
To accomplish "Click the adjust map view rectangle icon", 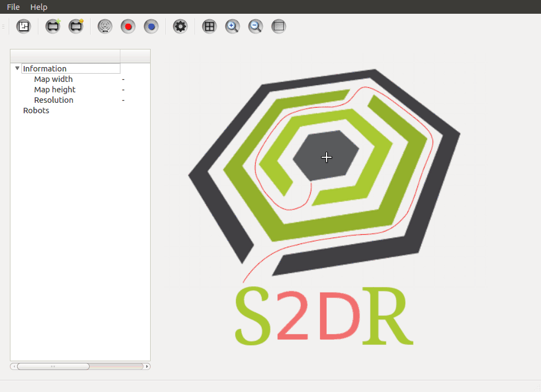I will 278,26.
